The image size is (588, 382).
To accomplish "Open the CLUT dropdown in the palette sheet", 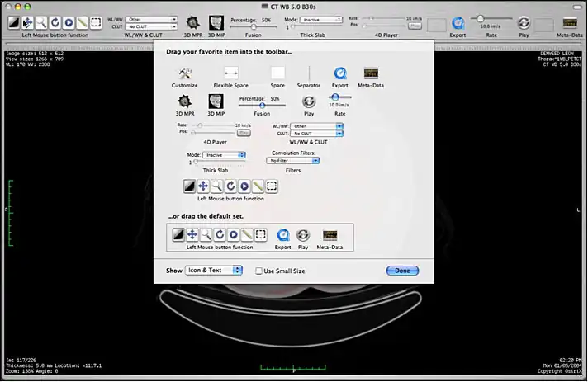I will click(317, 133).
